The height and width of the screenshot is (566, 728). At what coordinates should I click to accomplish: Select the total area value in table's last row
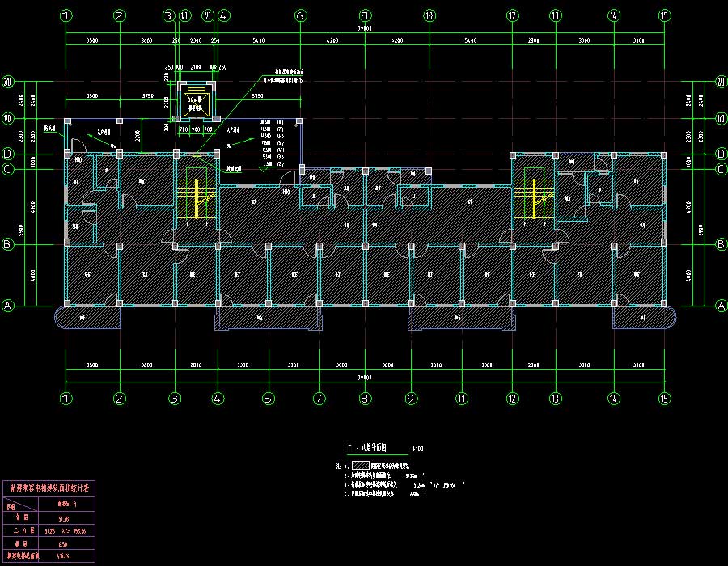click(x=63, y=555)
